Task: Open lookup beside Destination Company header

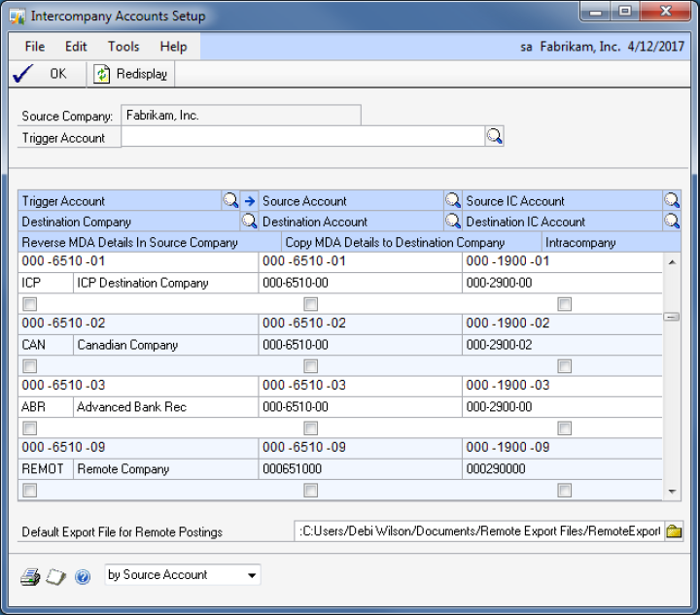Action: 249,222
